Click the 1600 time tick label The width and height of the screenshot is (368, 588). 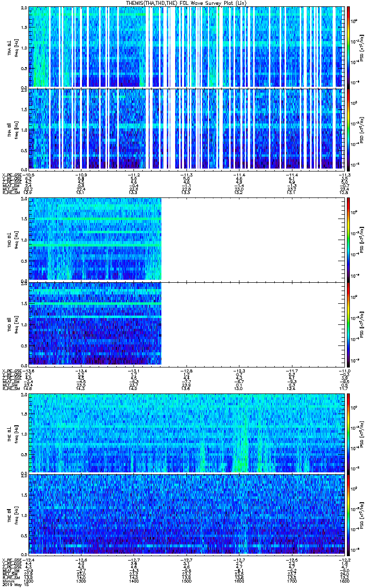click(x=239, y=581)
